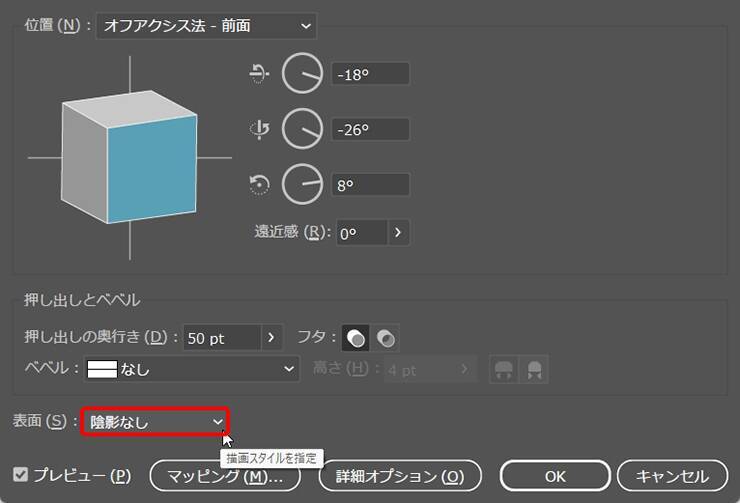The height and width of the screenshot is (503, 740).
Task: Open the 位置 preset dropdown
Action: click(206, 25)
